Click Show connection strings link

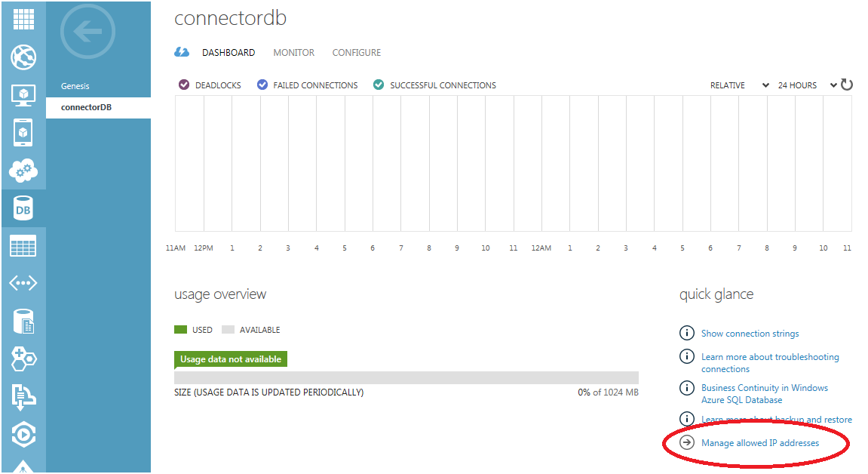(750, 333)
